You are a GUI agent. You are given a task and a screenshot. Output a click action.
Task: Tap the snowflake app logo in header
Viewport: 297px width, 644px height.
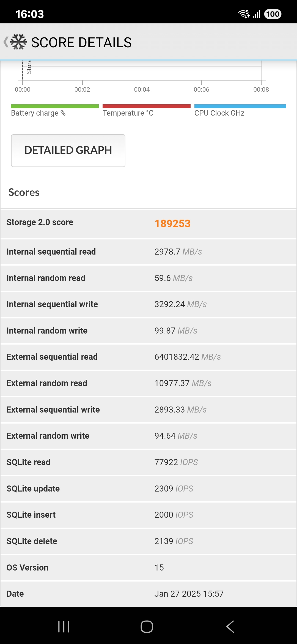[19, 42]
